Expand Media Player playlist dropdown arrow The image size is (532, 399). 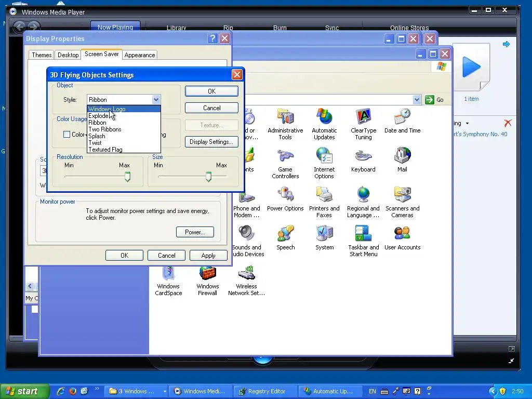click(467, 124)
